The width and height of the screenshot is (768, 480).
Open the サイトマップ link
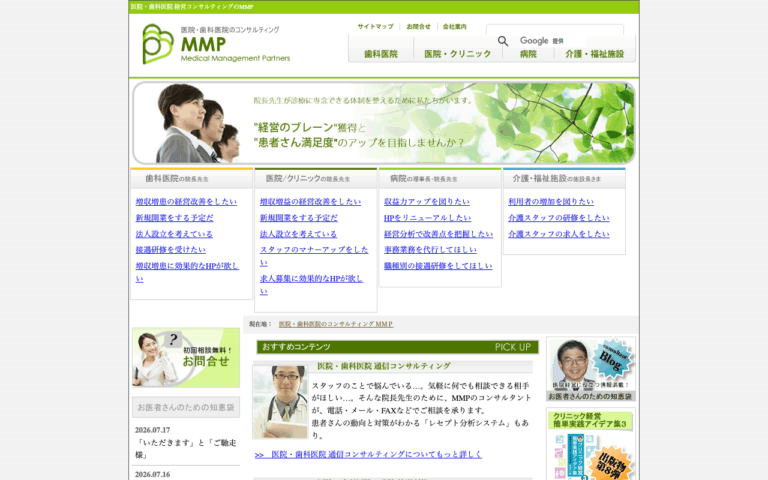[x=375, y=26]
